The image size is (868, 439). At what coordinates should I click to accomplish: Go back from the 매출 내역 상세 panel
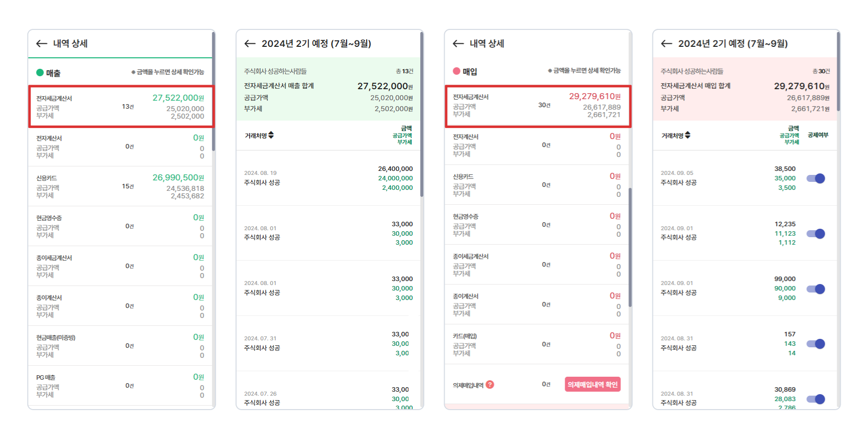click(x=42, y=44)
